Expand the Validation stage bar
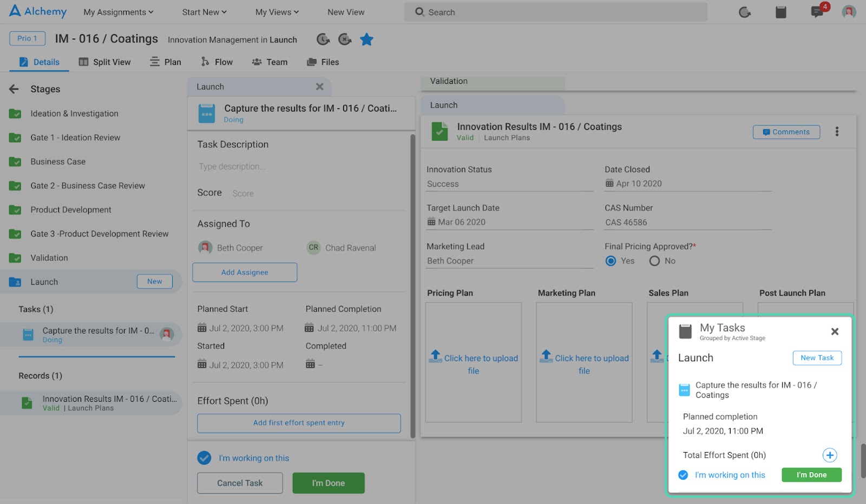This screenshot has height=504, width=866. point(493,82)
